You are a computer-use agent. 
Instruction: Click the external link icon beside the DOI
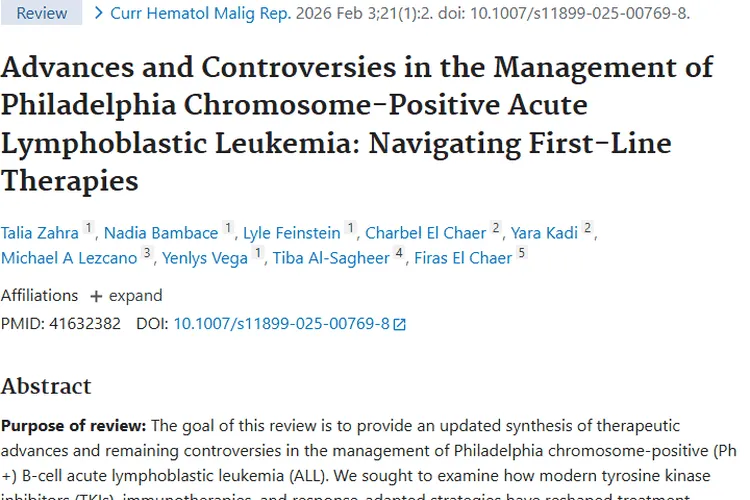click(400, 324)
